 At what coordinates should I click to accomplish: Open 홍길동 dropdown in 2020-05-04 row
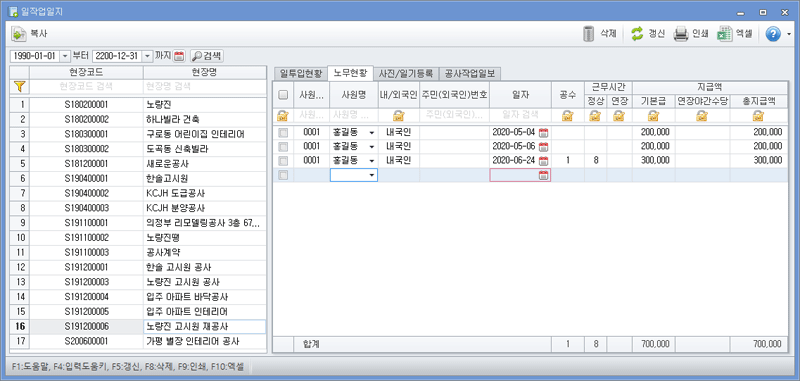(x=371, y=133)
